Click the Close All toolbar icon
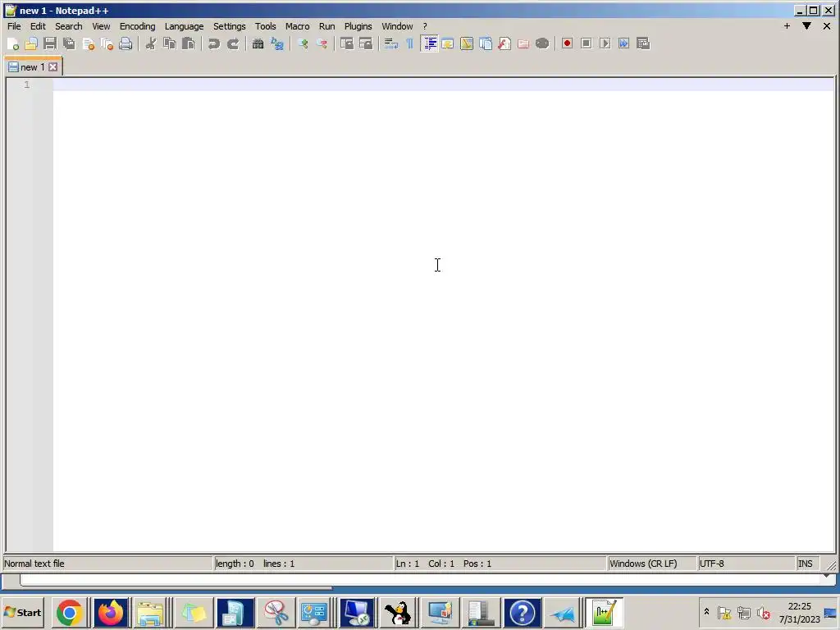840x630 pixels. [x=107, y=44]
